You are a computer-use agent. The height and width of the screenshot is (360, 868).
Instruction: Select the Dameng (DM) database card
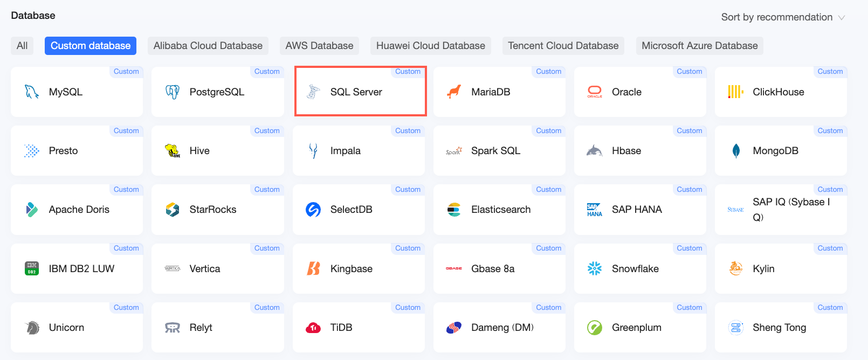[499, 328]
